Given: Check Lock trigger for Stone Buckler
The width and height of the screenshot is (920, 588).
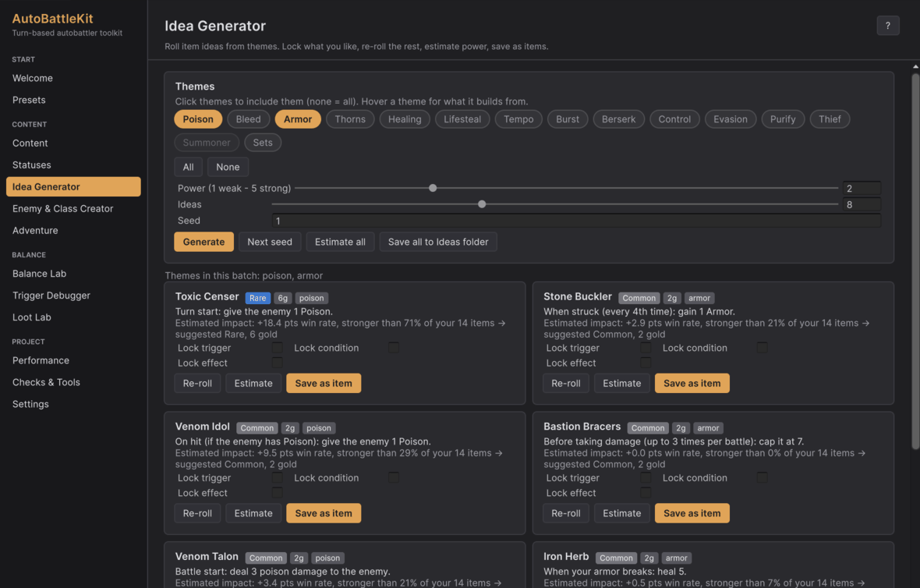Looking at the screenshot, I should (x=646, y=348).
